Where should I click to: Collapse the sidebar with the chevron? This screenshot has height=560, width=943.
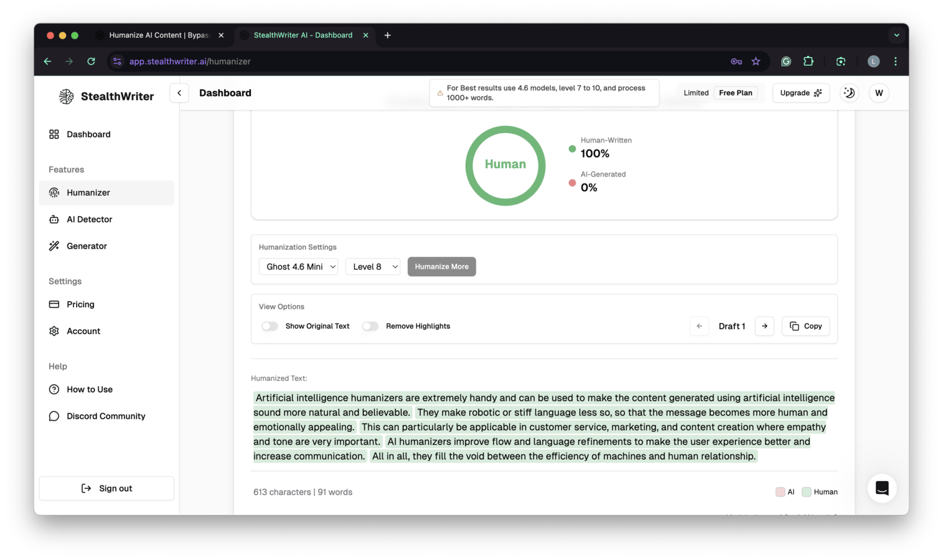coord(179,93)
